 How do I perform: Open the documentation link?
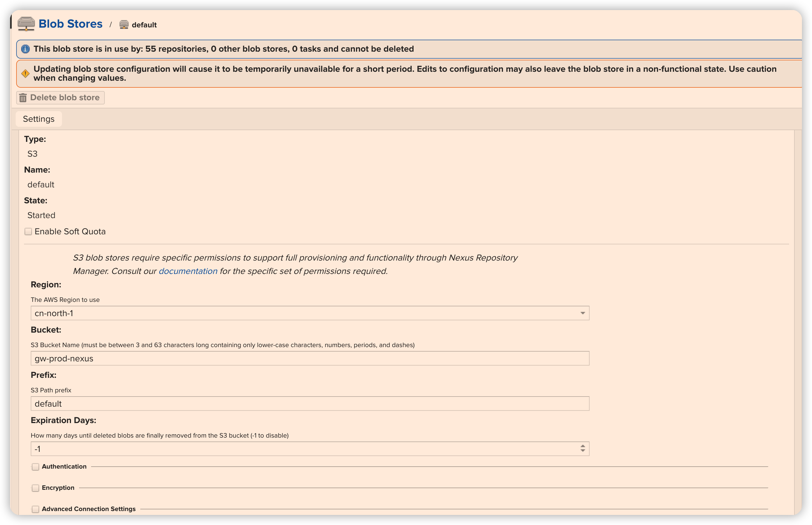click(x=188, y=271)
